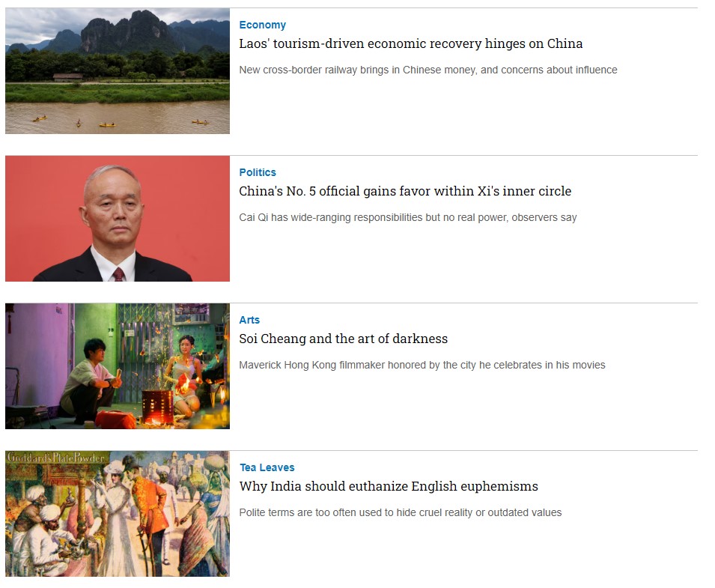Select the Polite terms are too often summary
715x588 pixels.
click(400, 513)
